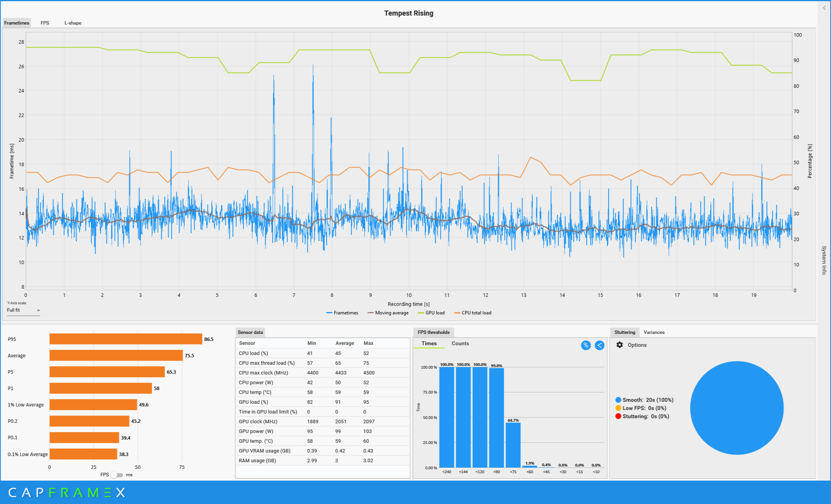Image resolution: width=831 pixels, height=504 pixels.
Task: Click the percentage icon in FPS thresholds panel
Action: pyautogui.click(x=586, y=345)
